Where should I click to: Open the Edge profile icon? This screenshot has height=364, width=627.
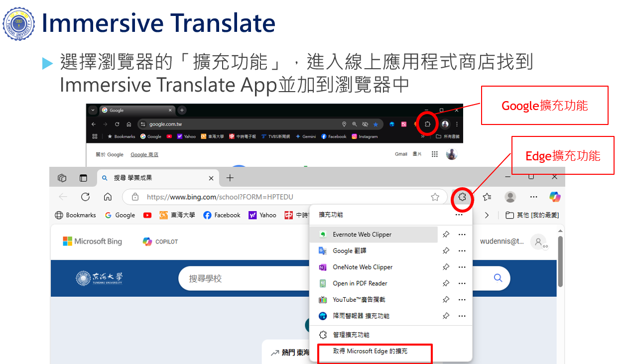click(x=510, y=197)
